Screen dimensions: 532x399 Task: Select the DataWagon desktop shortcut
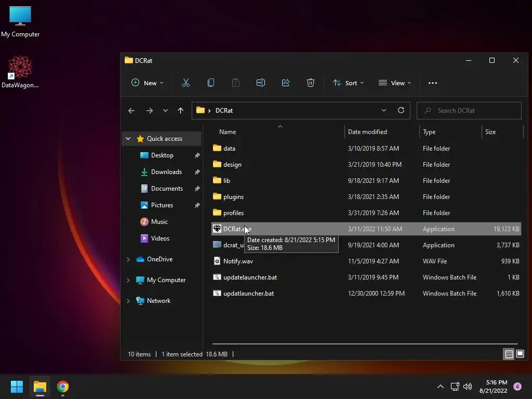[20, 72]
